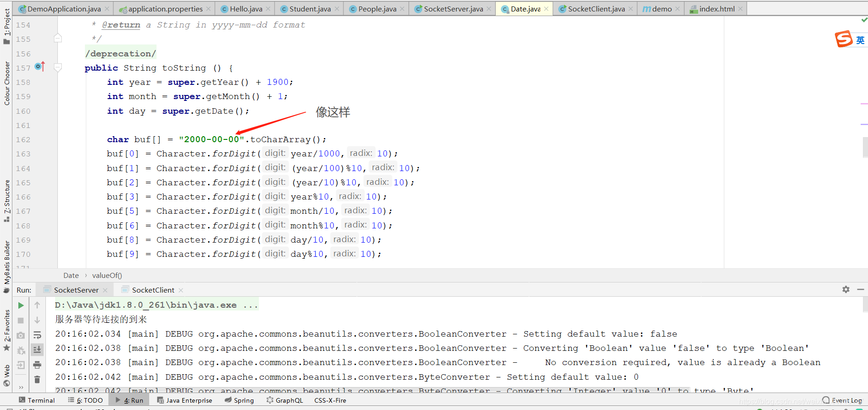Toggle soft-wrap in Run console
The width and height of the screenshot is (868, 410).
pos(37,335)
